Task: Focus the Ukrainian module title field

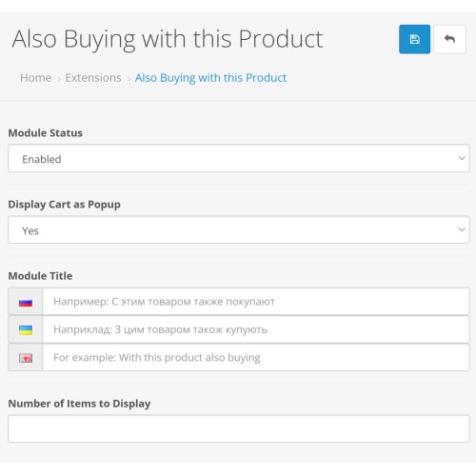Action: point(256,329)
